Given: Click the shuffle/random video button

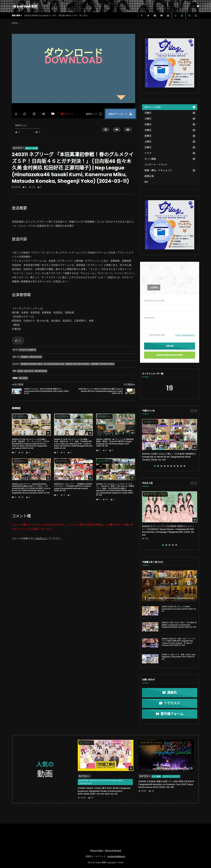Looking at the screenshot, I should click(x=105, y=129).
